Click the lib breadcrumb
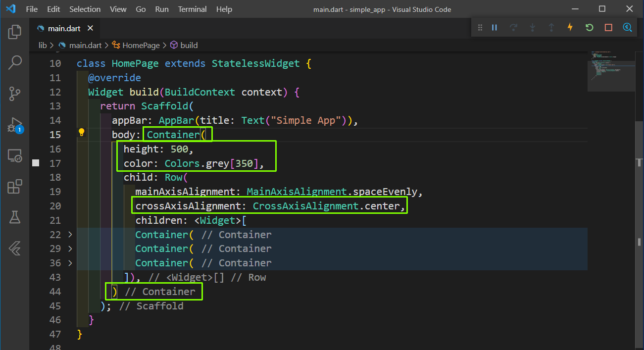The width and height of the screenshot is (644, 350). (43, 45)
